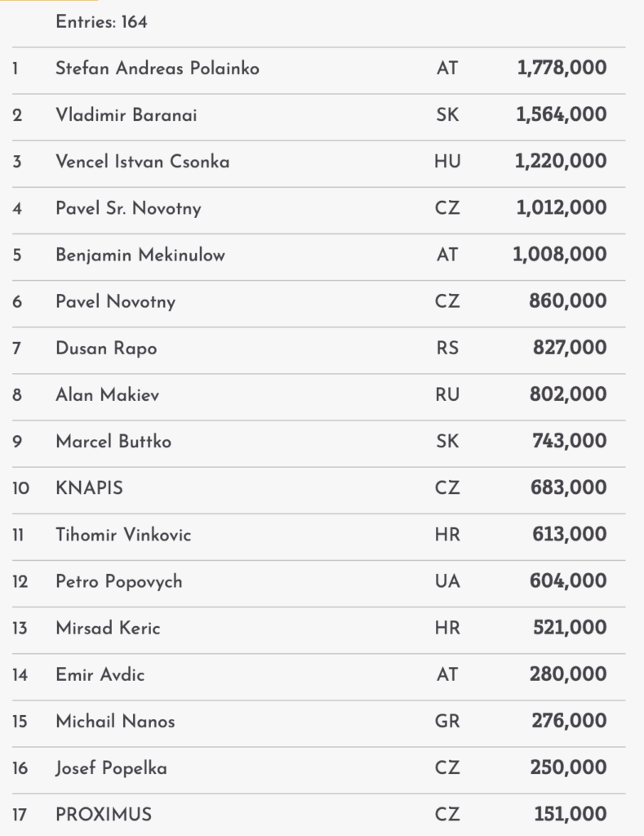Select the 1,008,000 chip count value
The image size is (644, 836).
point(559,255)
